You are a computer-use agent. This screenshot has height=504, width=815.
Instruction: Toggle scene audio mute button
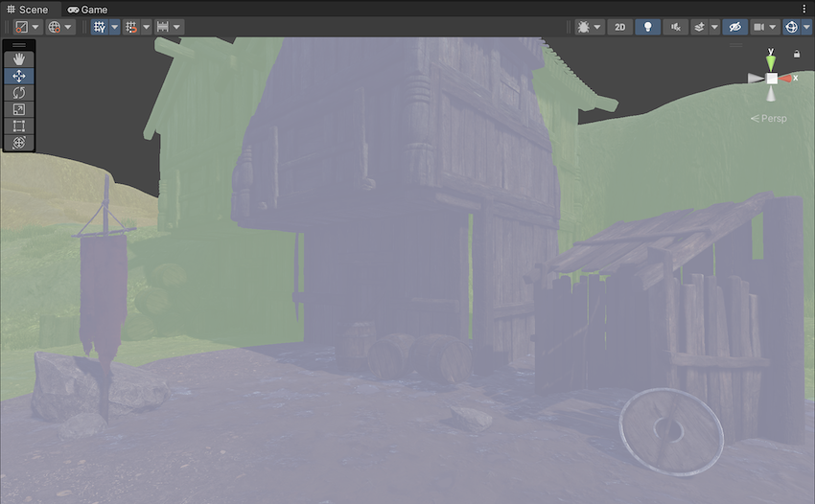[676, 27]
